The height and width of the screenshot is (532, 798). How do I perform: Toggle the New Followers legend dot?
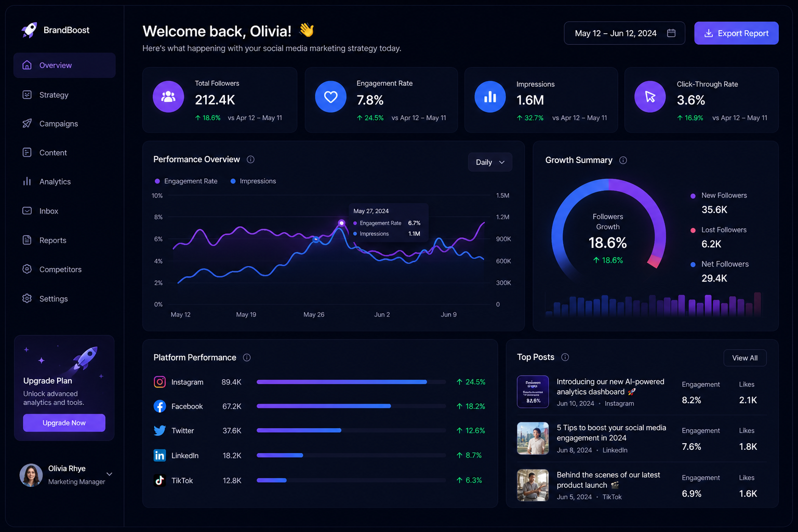click(693, 196)
